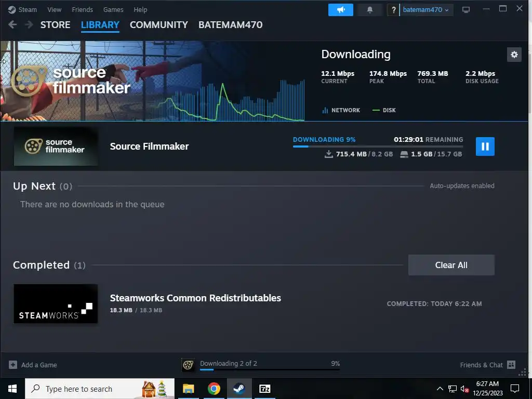Viewport: 532px width, 399px height.
Task: Open the Games menu
Action: tap(113, 9)
